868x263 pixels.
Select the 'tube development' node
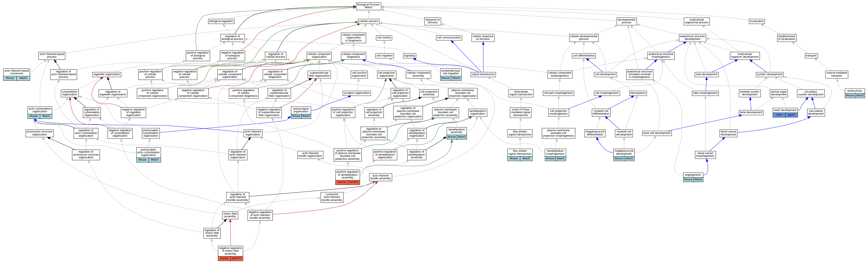point(706,75)
